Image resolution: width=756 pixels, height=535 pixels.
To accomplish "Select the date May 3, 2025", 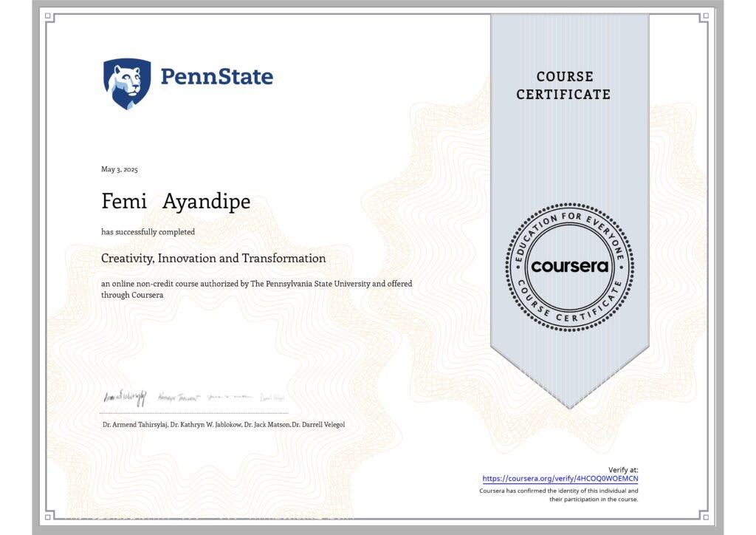I will click(x=120, y=170).
